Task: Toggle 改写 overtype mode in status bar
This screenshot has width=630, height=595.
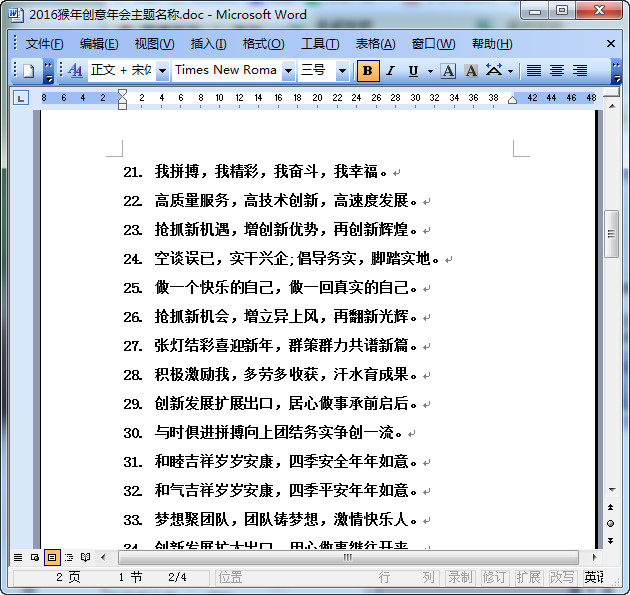Action: click(x=562, y=577)
